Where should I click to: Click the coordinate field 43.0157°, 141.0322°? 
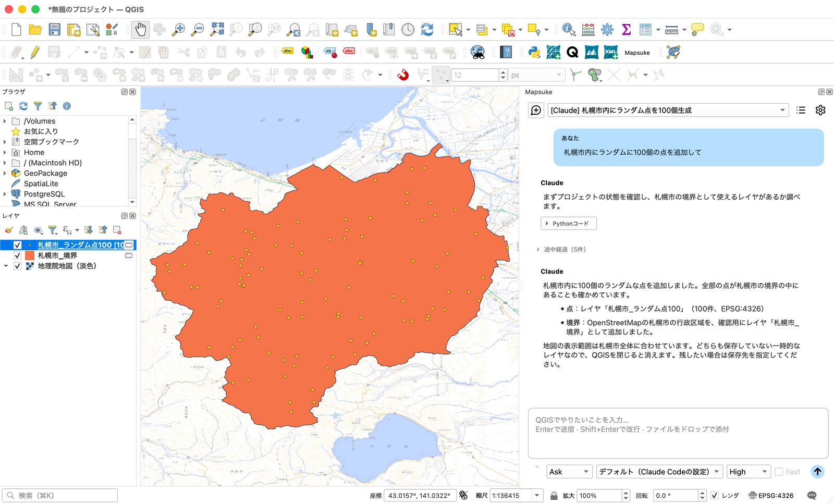[419, 496]
